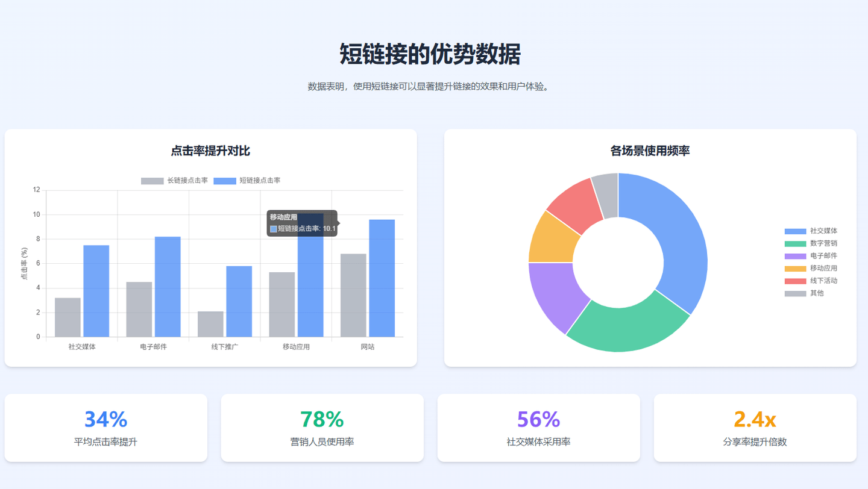Open the 34% 平均点击率提升 stat card
This screenshot has width=868, height=489.
[105, 428]
